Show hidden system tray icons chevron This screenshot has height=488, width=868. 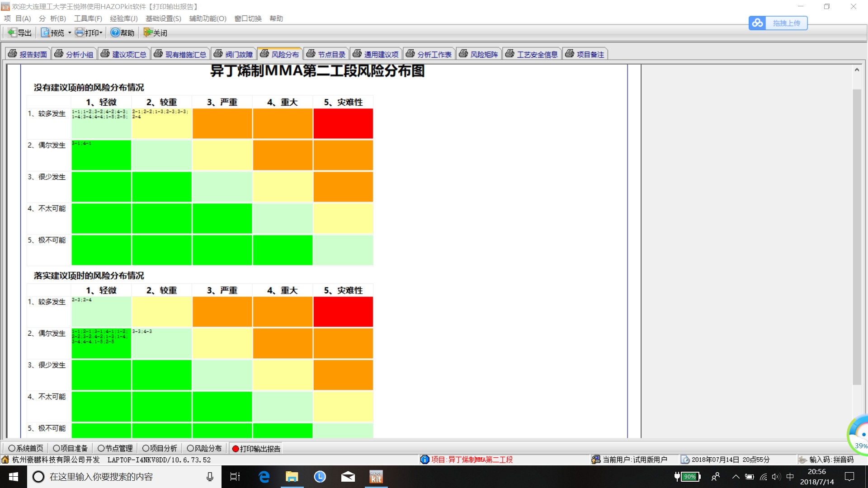(736, 477)
